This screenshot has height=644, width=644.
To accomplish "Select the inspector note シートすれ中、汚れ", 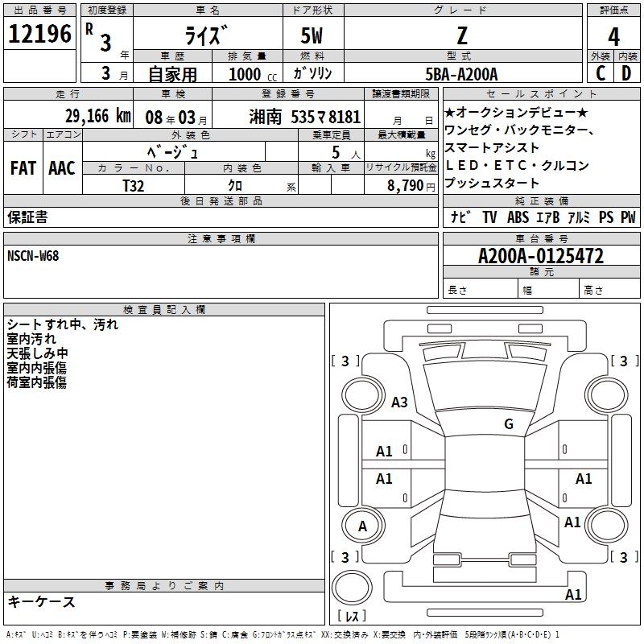I will coord(63,324).
